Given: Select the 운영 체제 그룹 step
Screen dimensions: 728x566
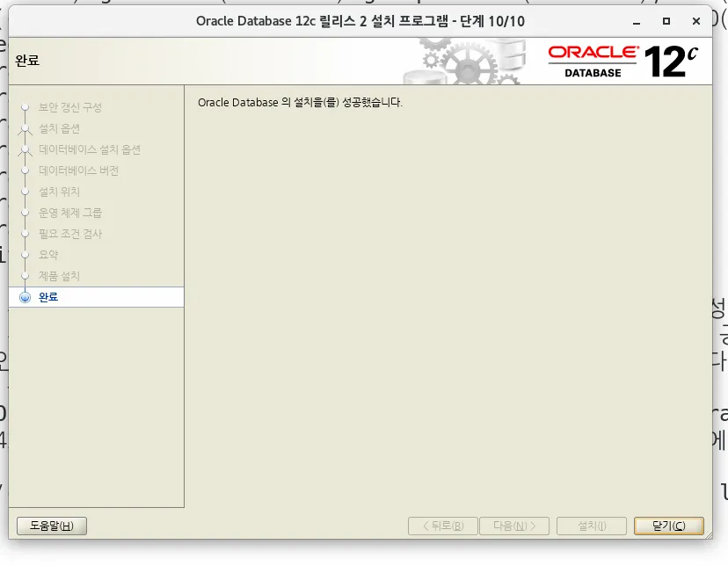Looking at the screenshot, I should coord(70,213).
